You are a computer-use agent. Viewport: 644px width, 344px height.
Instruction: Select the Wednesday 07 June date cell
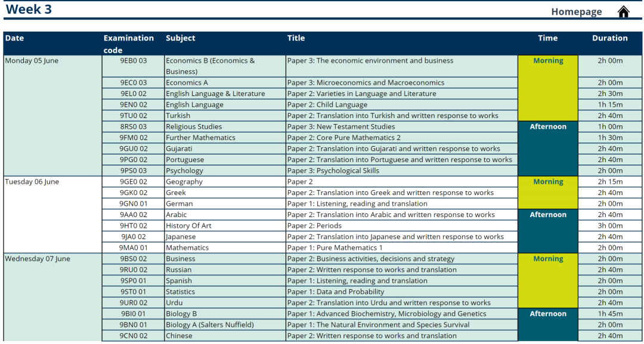coord(53,297)
